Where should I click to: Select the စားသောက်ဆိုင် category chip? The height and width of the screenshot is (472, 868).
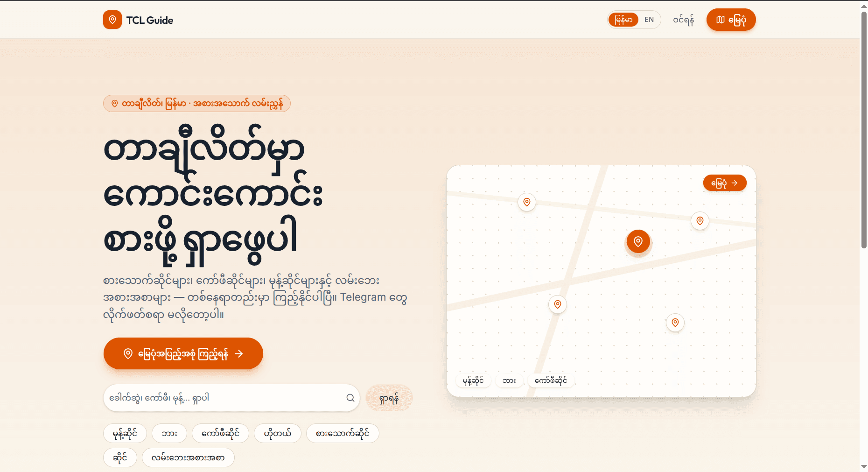coord(343,433)
